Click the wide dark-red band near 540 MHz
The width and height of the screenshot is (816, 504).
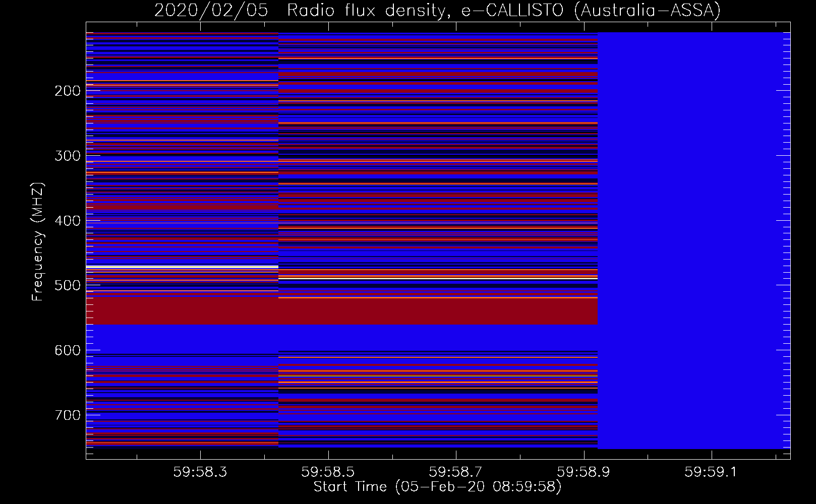click(342, 311)
